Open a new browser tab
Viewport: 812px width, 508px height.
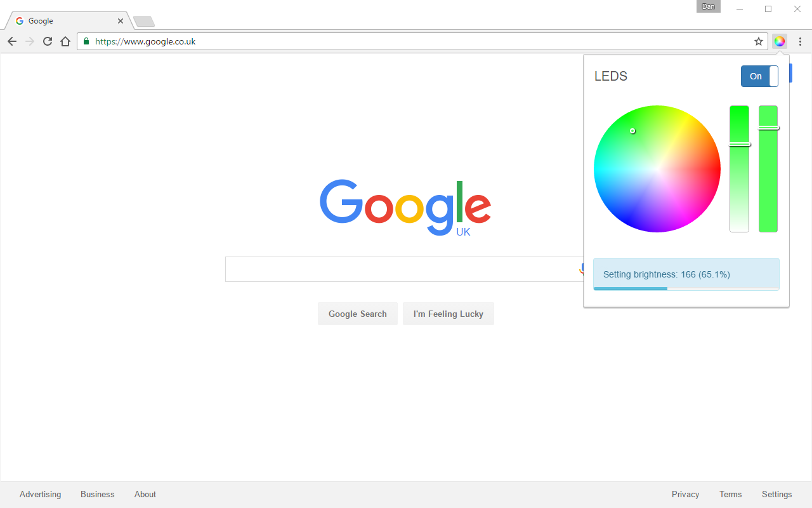144,22
